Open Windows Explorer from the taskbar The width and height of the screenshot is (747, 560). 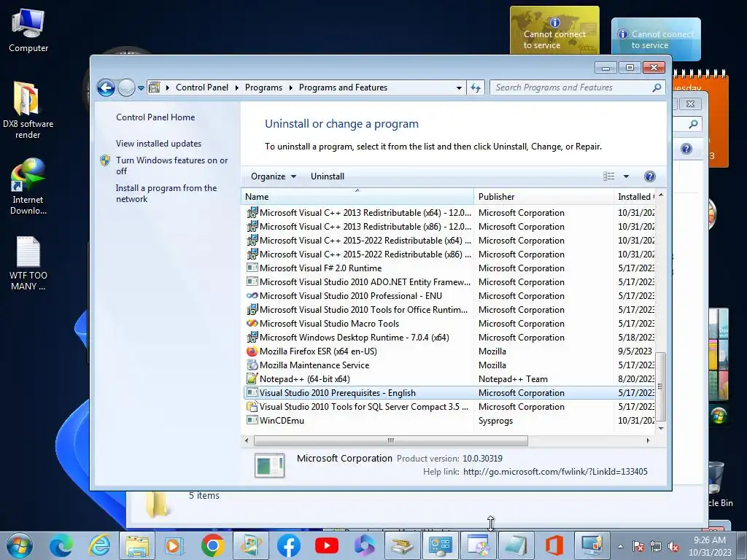[136, 545]
